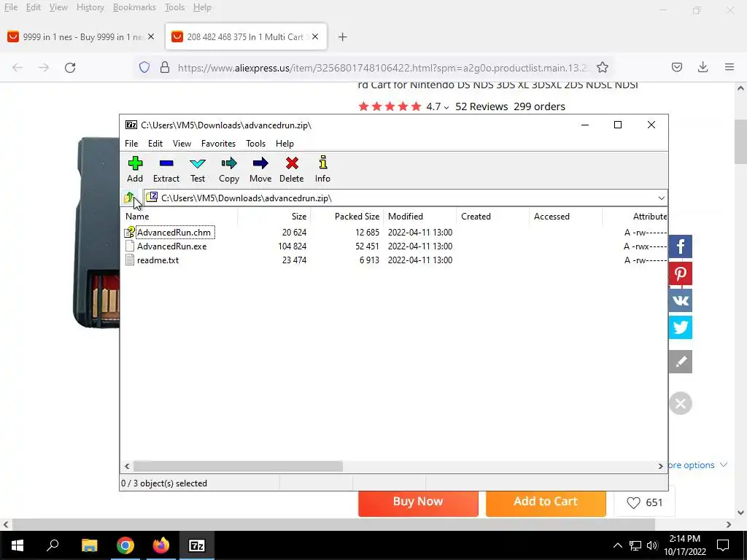747x560 pixels.
Task: Launch Google Chrome from taskbar
Action: pyautogui.click(x=125, y=545)
